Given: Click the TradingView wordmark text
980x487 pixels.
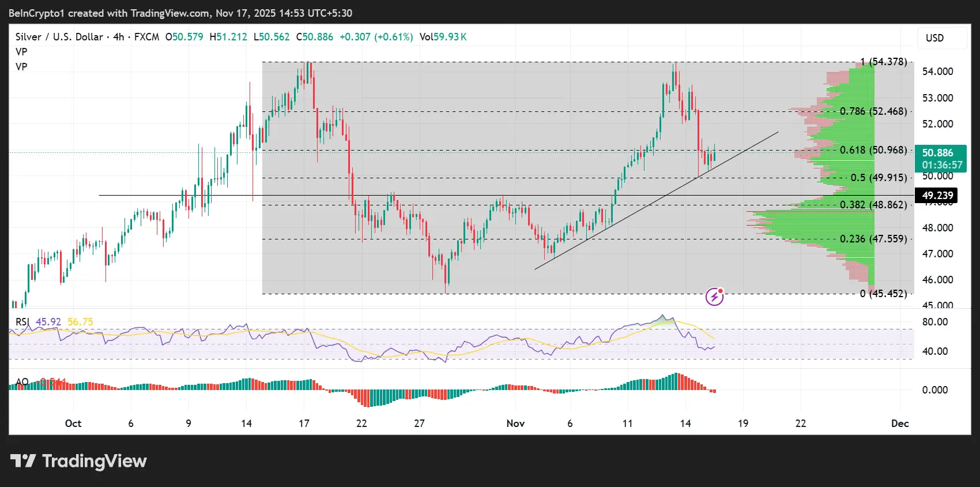Looking at the screenshot, I should [95, 461].
